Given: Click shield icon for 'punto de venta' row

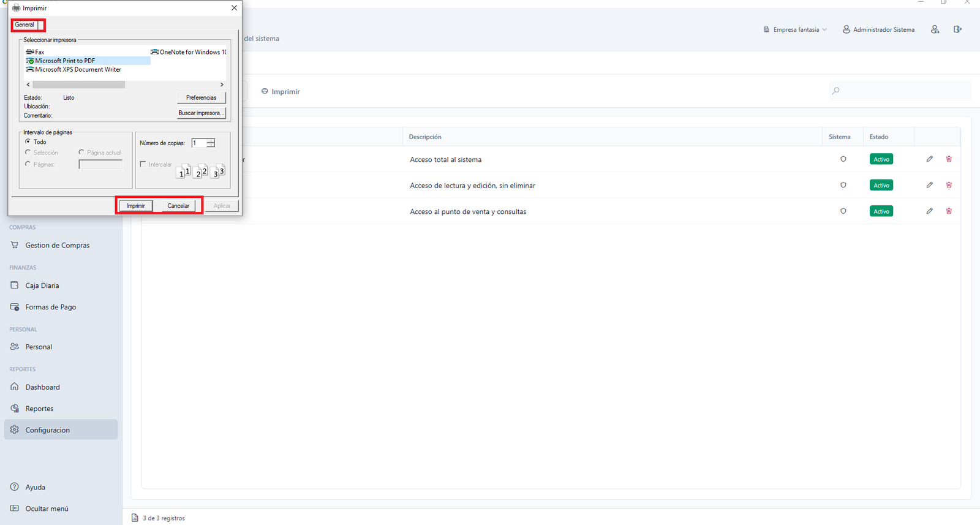Looking at the screenshot, I should tap(843, 211).
